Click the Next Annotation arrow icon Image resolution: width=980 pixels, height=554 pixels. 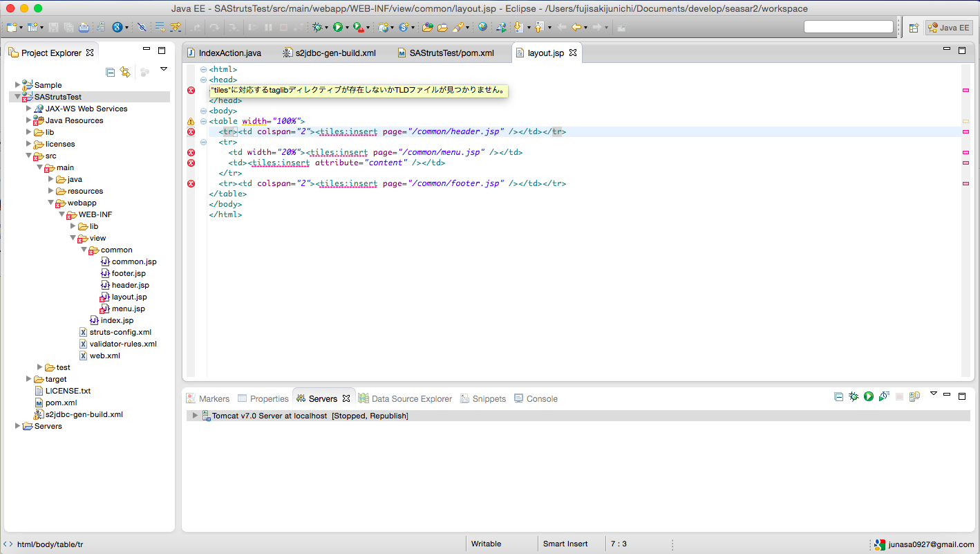[518, 27]
